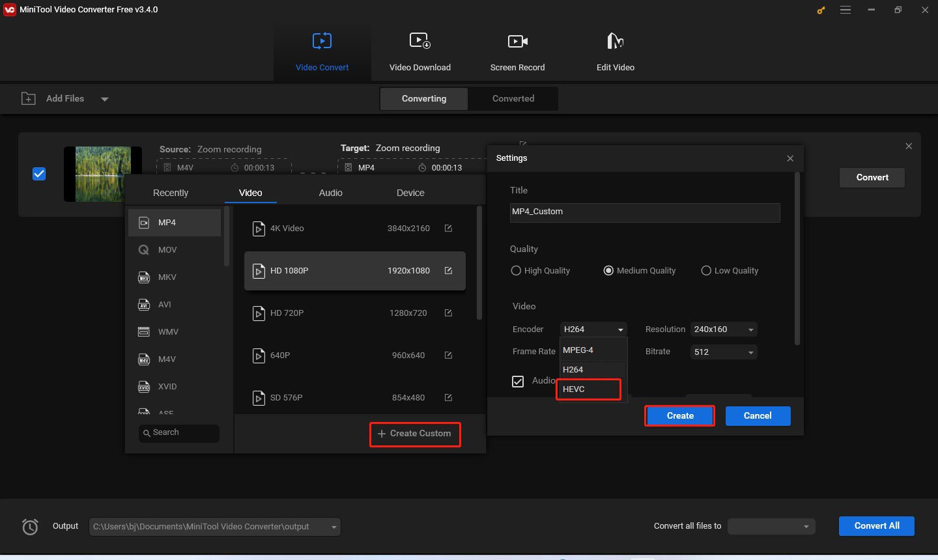Click the key registration icon in the title bar

coord(821,10)
